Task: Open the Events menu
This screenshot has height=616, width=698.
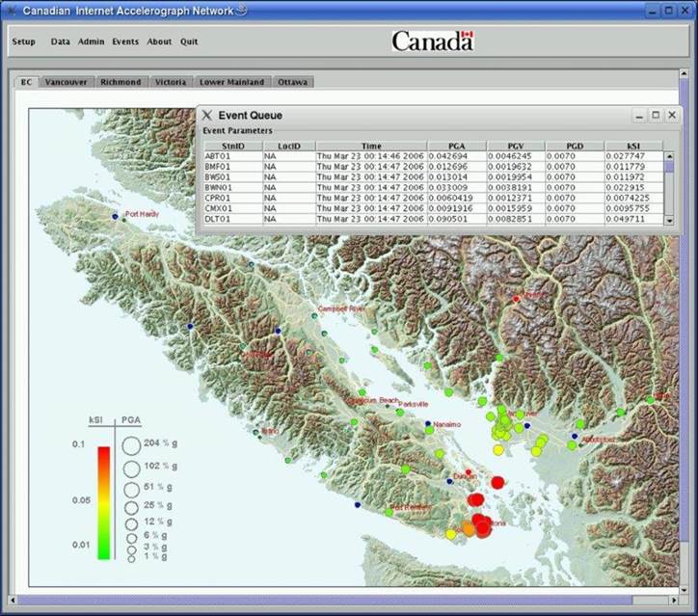Action: coord(125,41)
